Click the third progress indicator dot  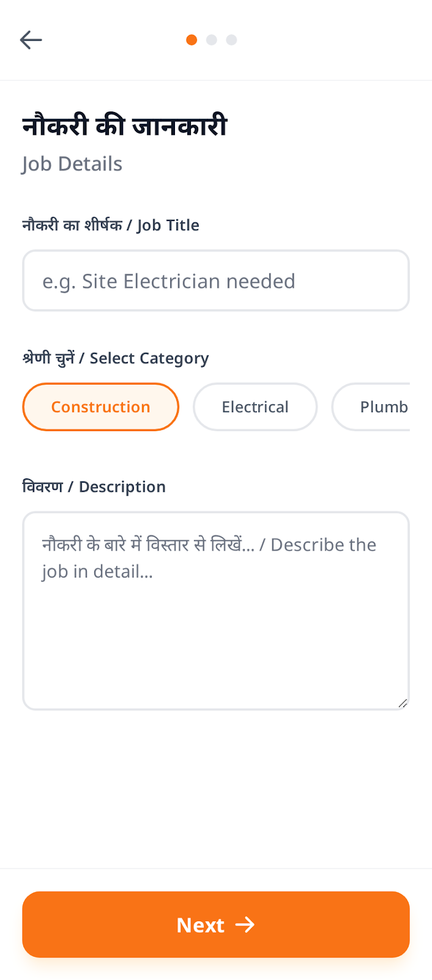231,40
